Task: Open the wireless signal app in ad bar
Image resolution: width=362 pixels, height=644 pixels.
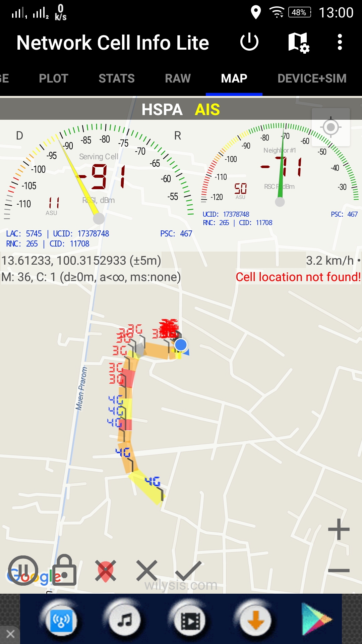Action: pos(60,621)
